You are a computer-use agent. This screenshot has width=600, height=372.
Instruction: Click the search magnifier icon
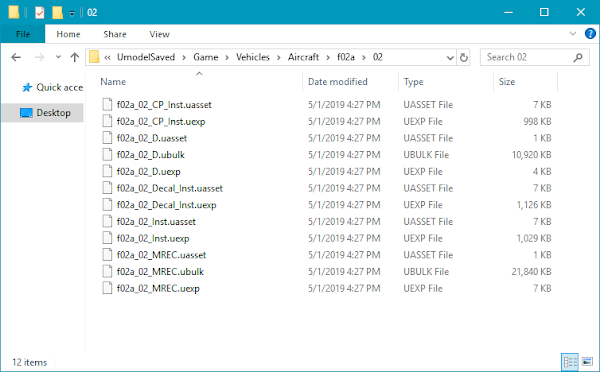click(578, 57)
